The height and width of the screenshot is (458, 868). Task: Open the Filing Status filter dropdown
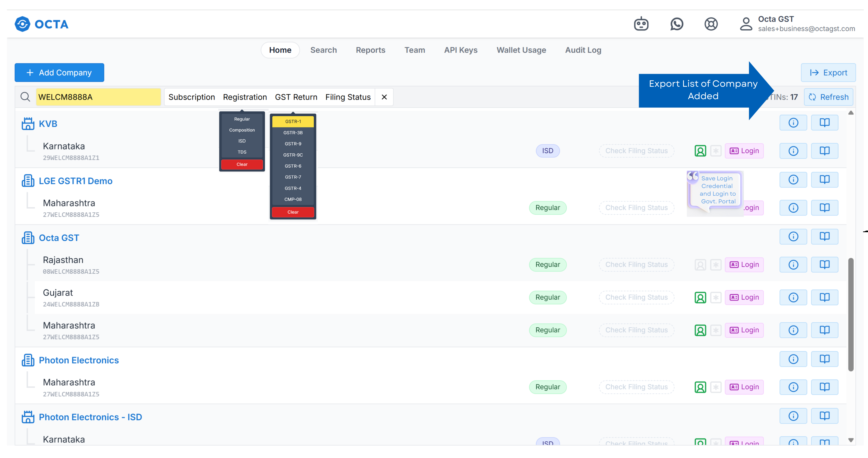pyautogui.click(x=348, y=97)
